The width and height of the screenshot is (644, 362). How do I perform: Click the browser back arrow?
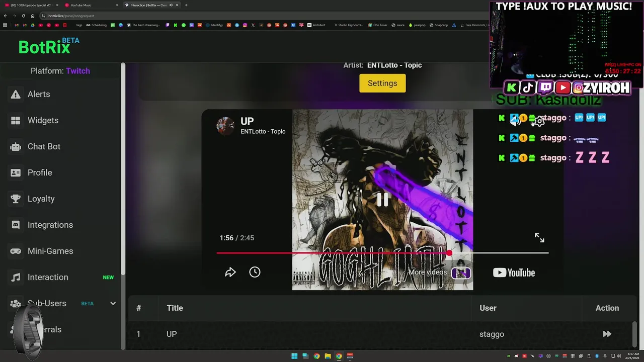(x=6, y=16)
